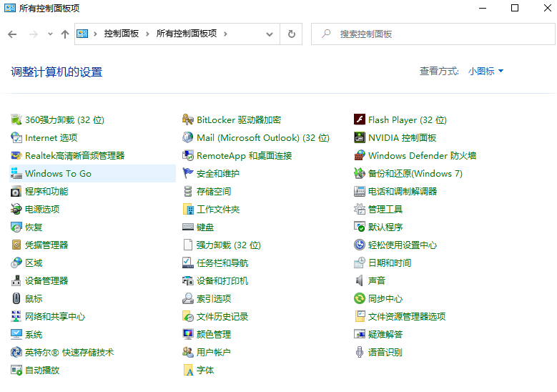Open the Flash Player (32 位) icon
Image resolution: width=557 pixels, height=392 pixels.
tap(360, 120)
